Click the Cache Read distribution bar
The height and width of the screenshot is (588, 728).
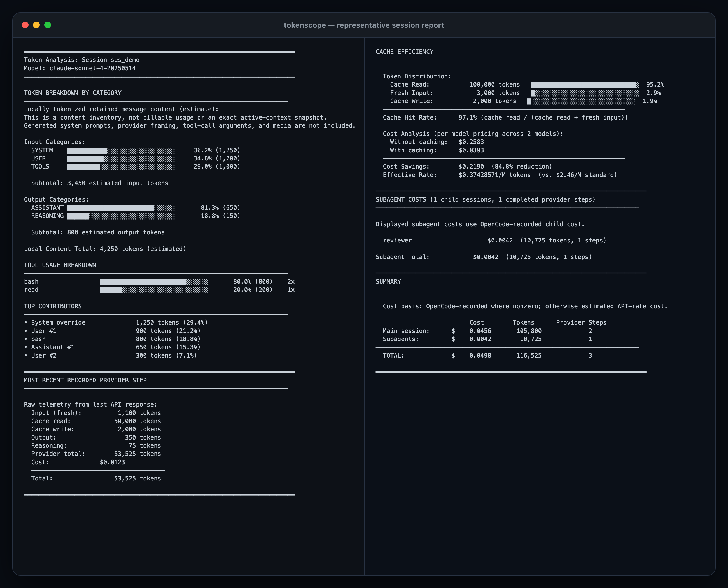pyautogui.click(x=585, y=85)
